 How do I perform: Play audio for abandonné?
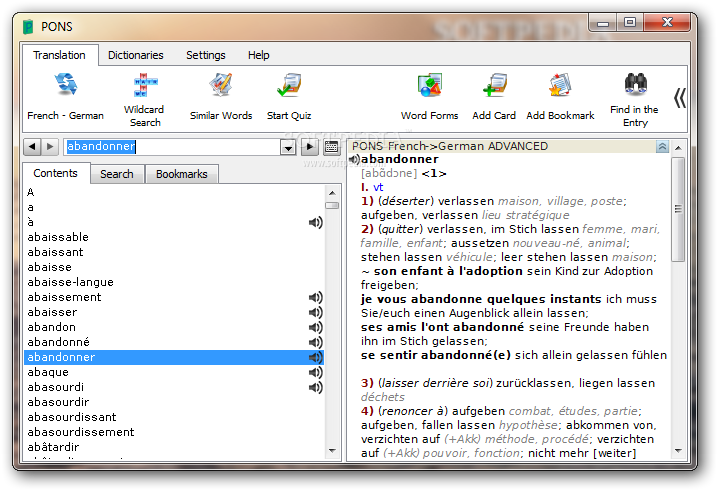click(x=315, y=342)
